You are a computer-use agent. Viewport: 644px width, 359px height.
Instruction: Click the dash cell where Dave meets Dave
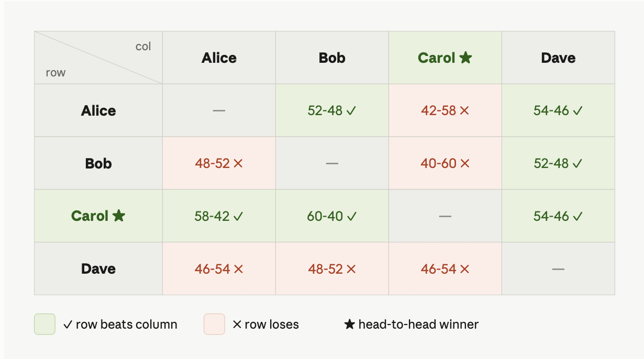point(558,269)
